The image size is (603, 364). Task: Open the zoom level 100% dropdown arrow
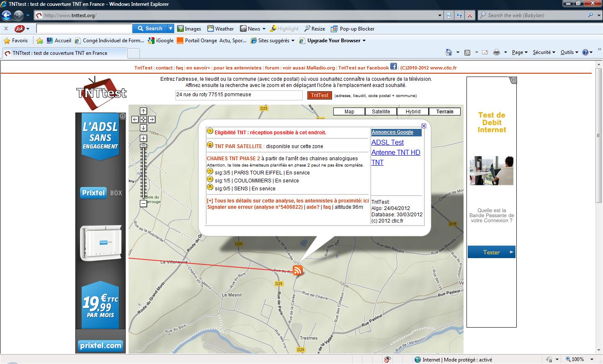pos(592,359)
